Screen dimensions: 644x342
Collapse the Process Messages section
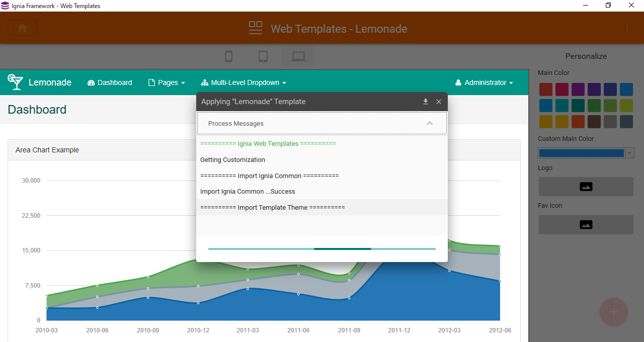[x=430, y=123]
